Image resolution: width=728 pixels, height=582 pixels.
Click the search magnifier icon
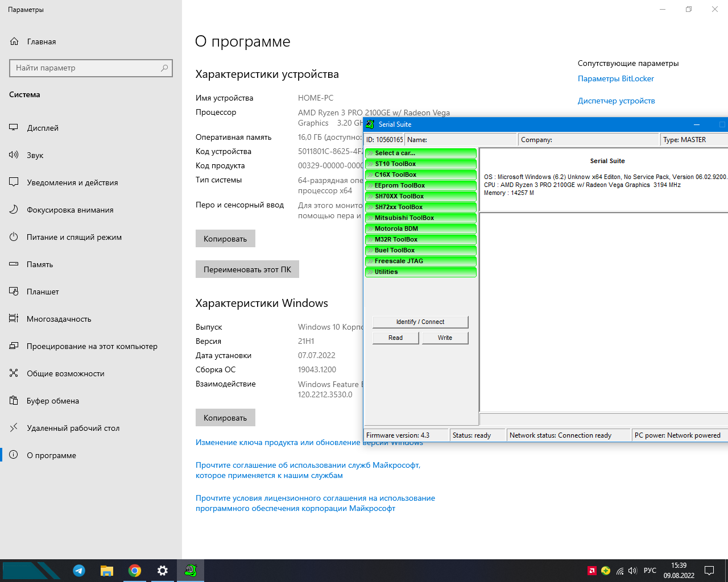pos(164,68)
